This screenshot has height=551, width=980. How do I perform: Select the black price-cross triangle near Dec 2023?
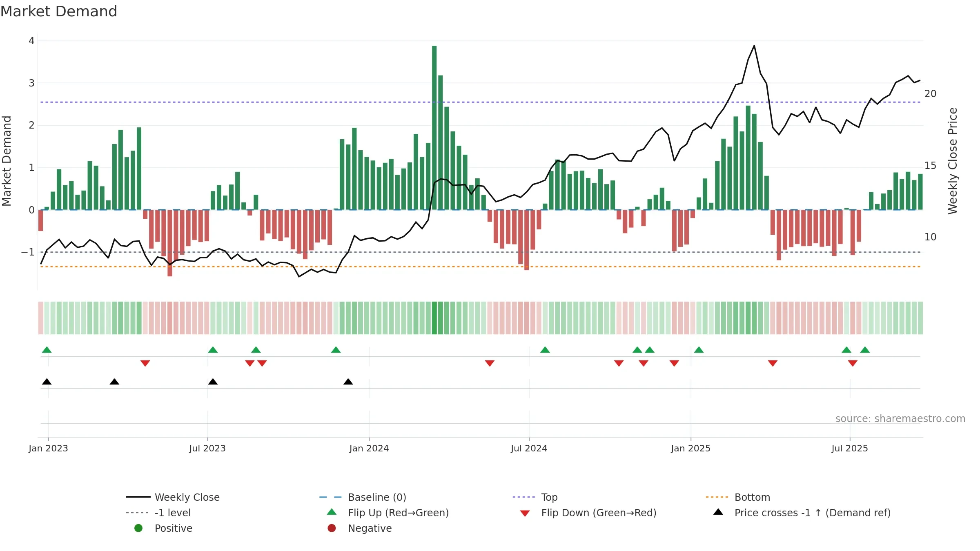348,382
